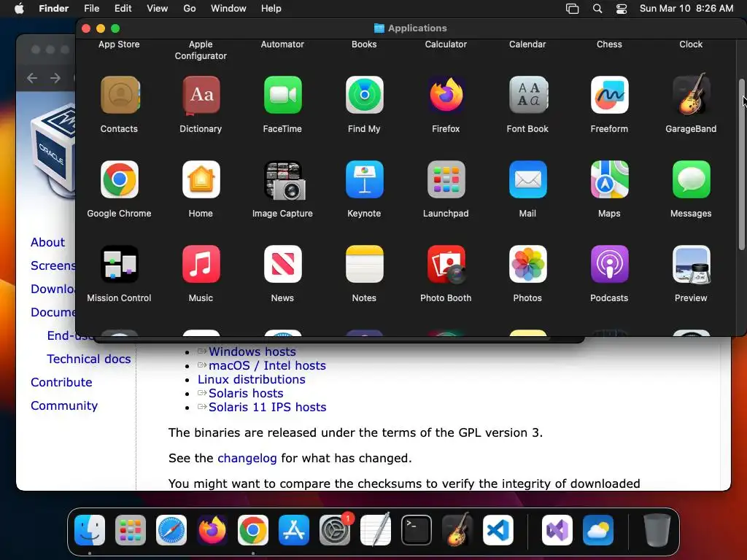This screenshot has height=560, width=747.
Task: Launch Photo Booth from Applications
Action: [x=446, y=264]
